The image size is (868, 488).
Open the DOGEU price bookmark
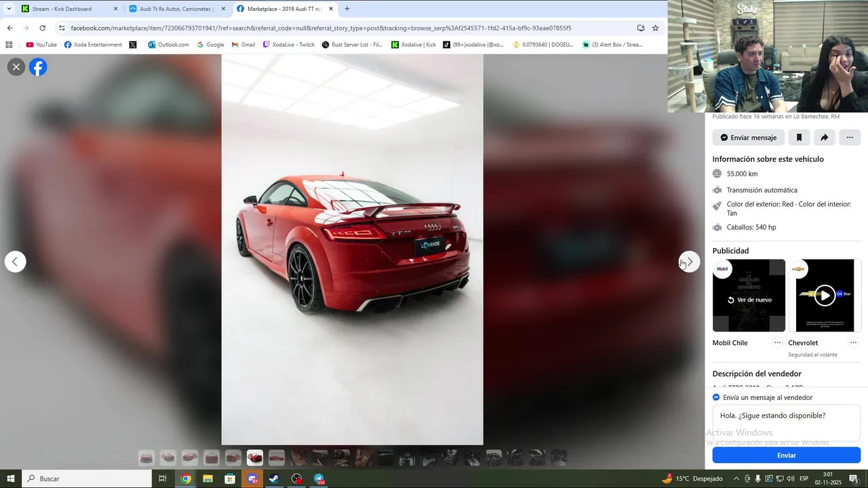click(x=543, y=45)
